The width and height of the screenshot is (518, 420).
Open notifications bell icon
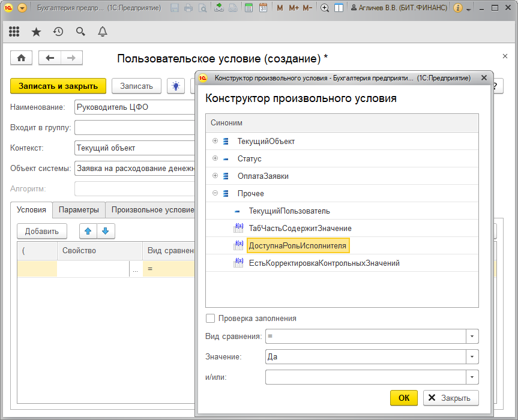(103, 32)
